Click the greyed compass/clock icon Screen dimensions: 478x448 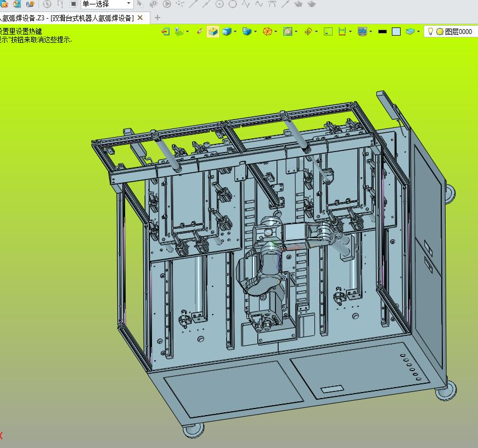click(47, 4)
